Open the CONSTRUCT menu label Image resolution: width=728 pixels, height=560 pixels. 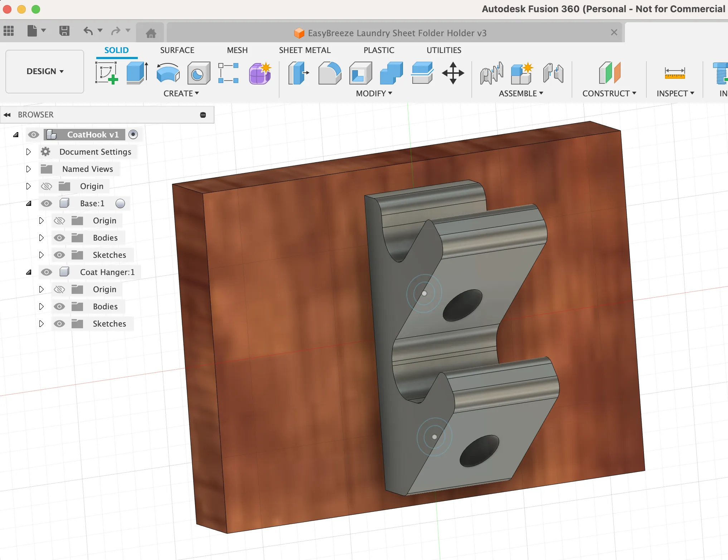point(609,93)
